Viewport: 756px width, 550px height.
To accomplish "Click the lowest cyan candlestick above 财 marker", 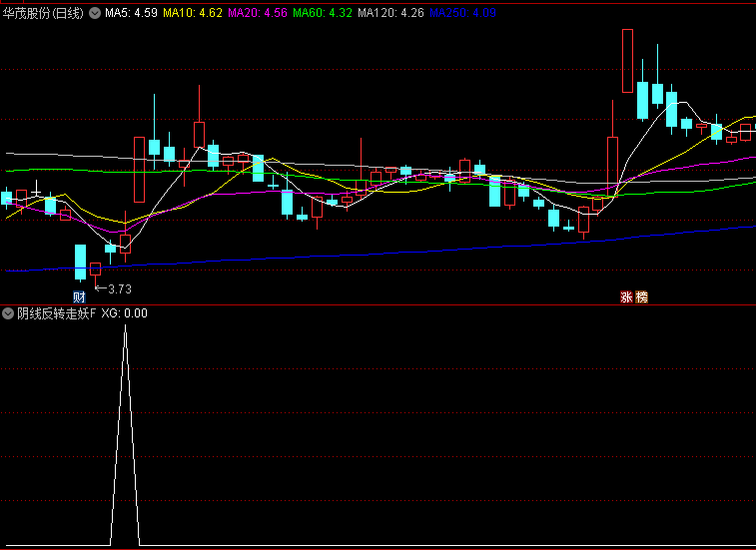I will 80,261.
